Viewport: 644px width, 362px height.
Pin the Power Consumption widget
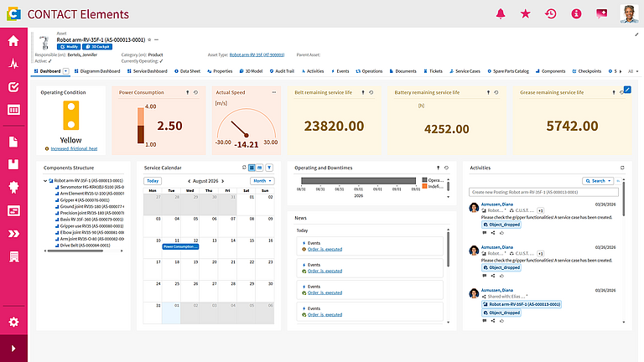click(188, 92)
